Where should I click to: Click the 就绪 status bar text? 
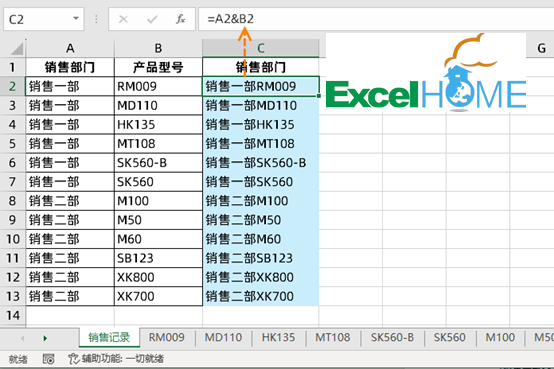pyautogui.click(x=18, y=359)
